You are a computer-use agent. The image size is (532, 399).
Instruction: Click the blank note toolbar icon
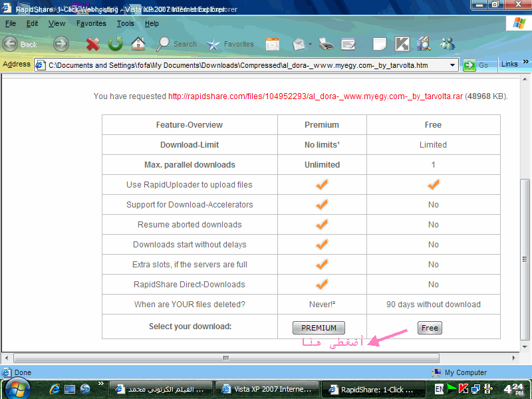point(379,44)
